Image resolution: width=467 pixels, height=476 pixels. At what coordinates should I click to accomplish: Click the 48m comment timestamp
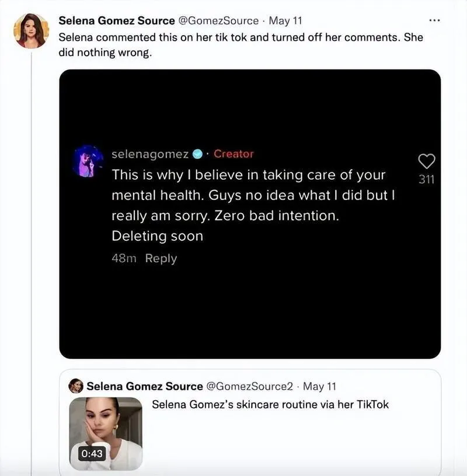tap(124, 258)
